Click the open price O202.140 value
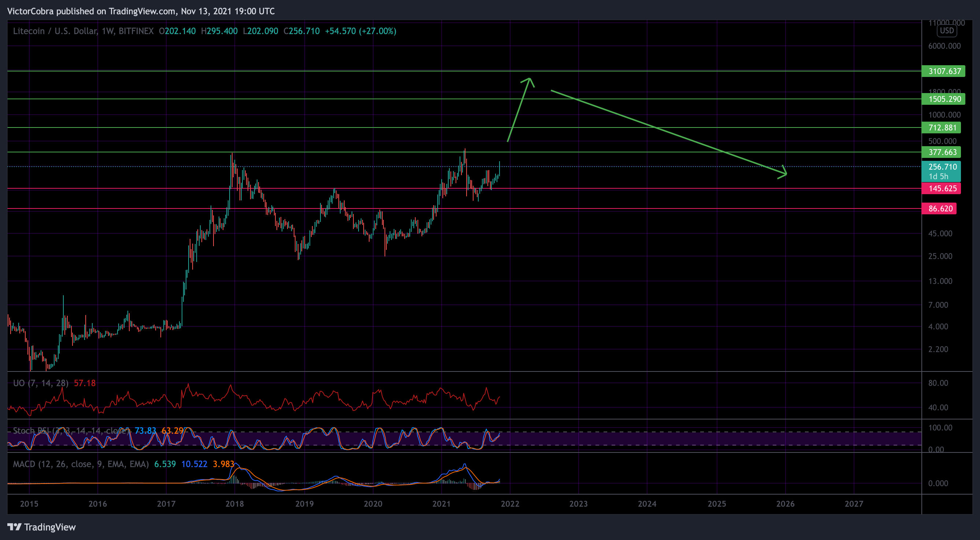 tap(177, 31)
